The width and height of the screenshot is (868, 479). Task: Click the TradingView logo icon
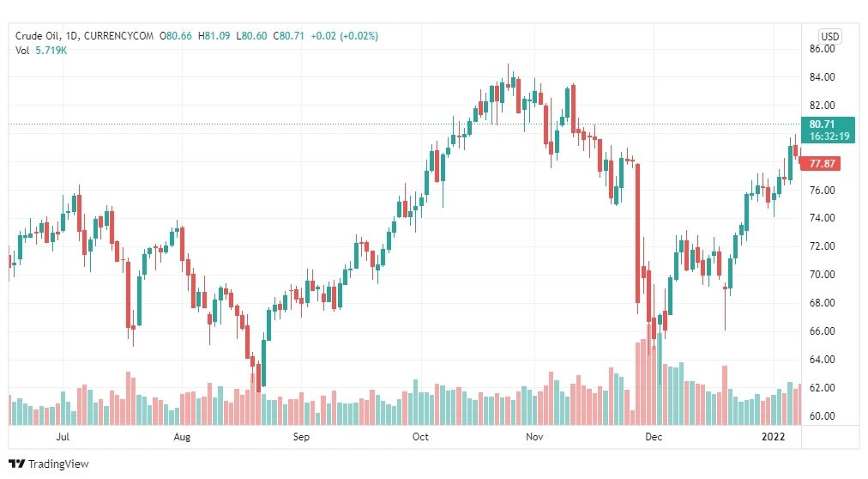(x=17, y=464)
